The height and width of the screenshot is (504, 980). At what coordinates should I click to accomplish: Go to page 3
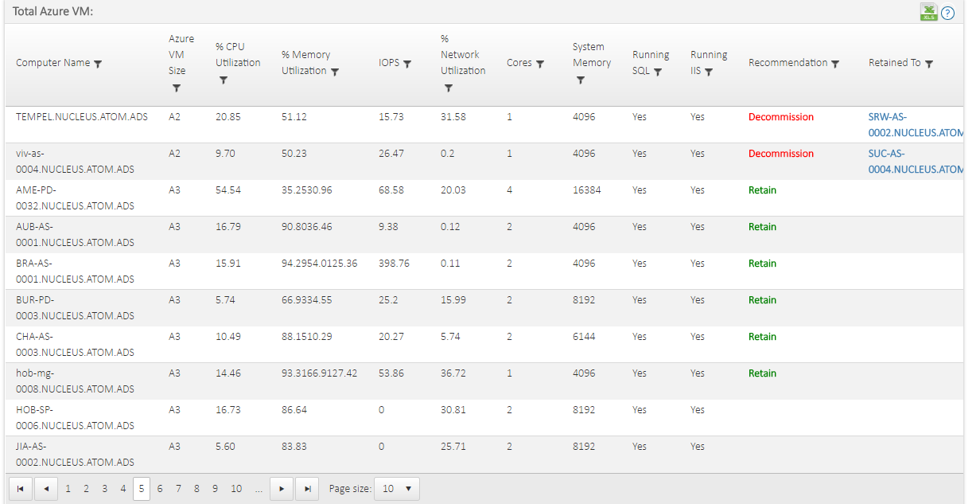point(104,489)
